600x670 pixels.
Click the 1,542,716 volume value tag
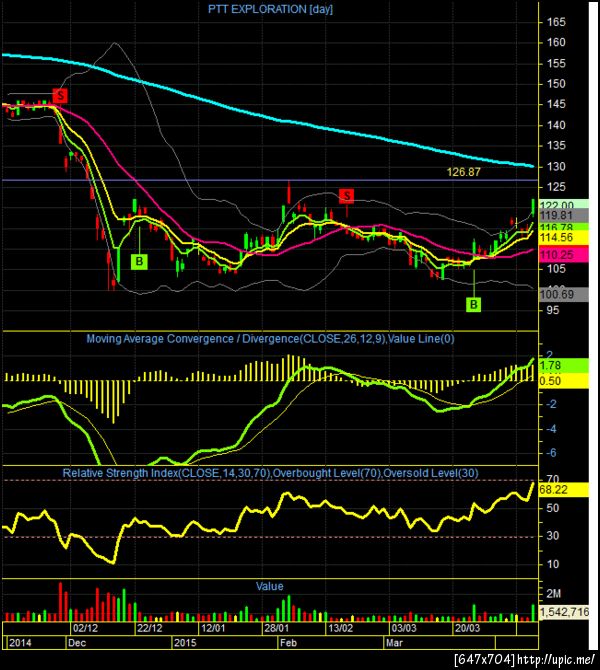564,612
